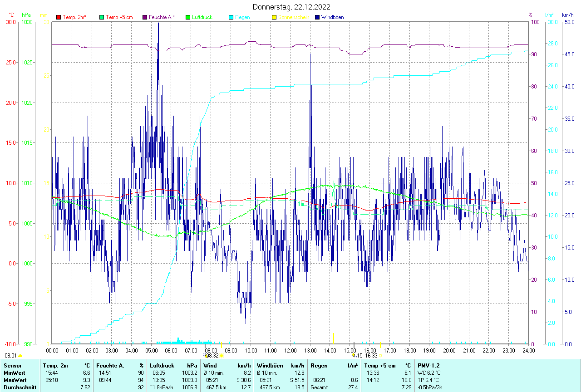Click the l/m² axis unit label
The image size is (581, 392).
coord(550,15)
